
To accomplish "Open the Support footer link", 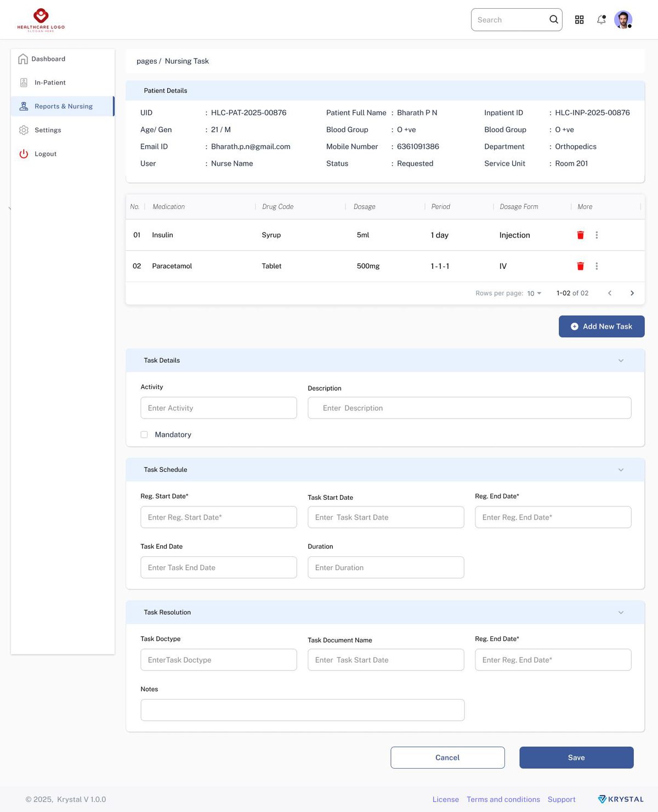I will tap(561, 799).
